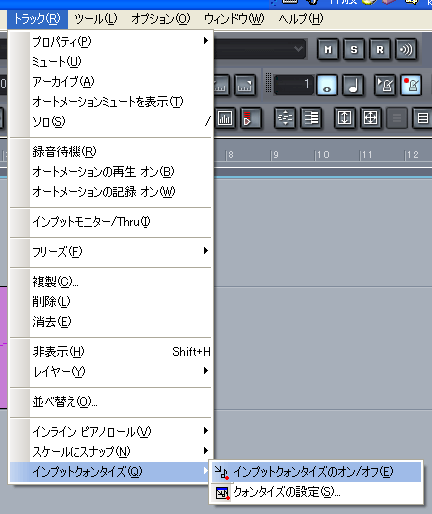This screenshot has height=514, width=432.
Task: Toggle the metronome during record icon (red dot)
Action: [411, 85]
